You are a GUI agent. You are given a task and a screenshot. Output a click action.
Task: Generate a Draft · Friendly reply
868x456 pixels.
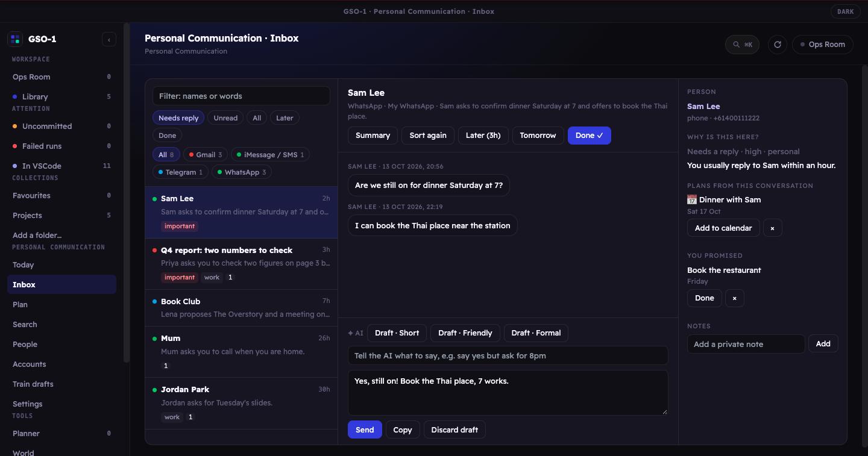465,333
